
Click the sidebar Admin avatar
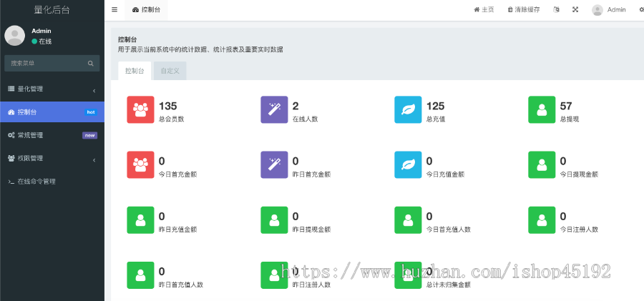pos(15,35)
